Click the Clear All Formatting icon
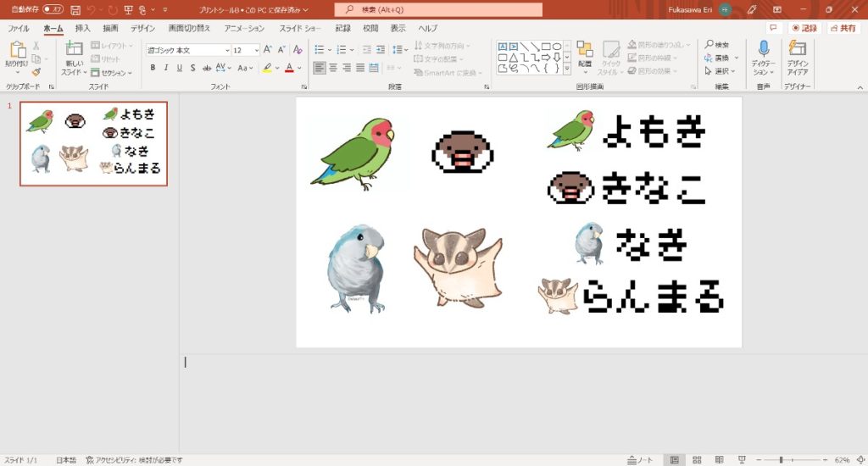This screenshot has width=868, height=466. pyautogui.click(x=297, y=50)
